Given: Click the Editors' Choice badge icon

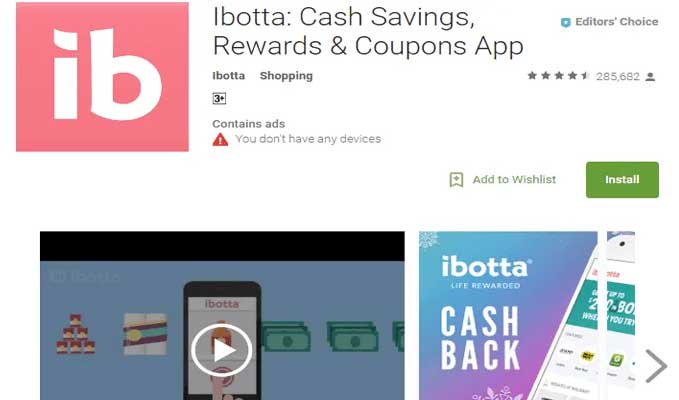Looking at the screenshot, I should point(566,22).
